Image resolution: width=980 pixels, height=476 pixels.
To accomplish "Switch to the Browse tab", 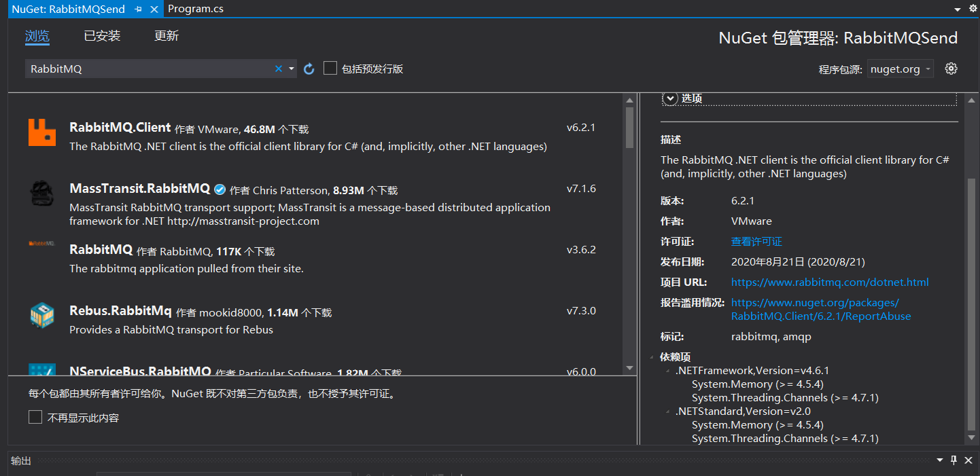I will pos(37,37).
